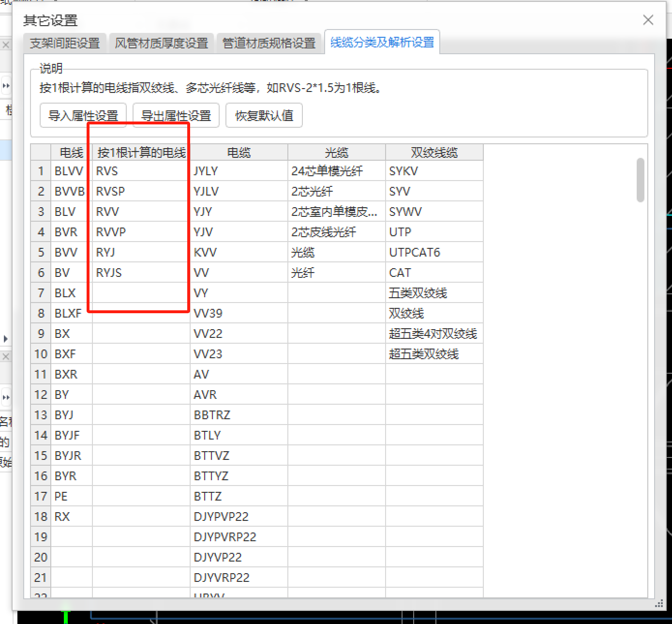Viewport: 672px width, 624px height.
Task: Select the RYJ cell
Action: (x=141, y=252)
